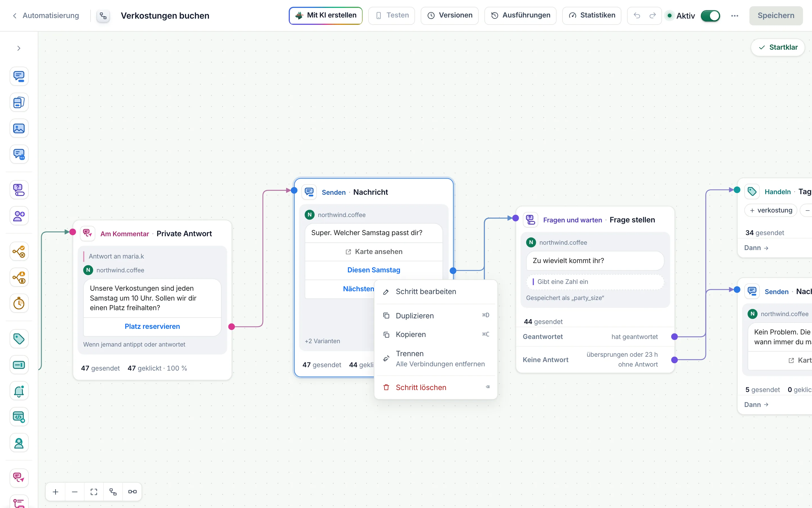Select the add contact icon in sidebar

click(x=19, y=216)
